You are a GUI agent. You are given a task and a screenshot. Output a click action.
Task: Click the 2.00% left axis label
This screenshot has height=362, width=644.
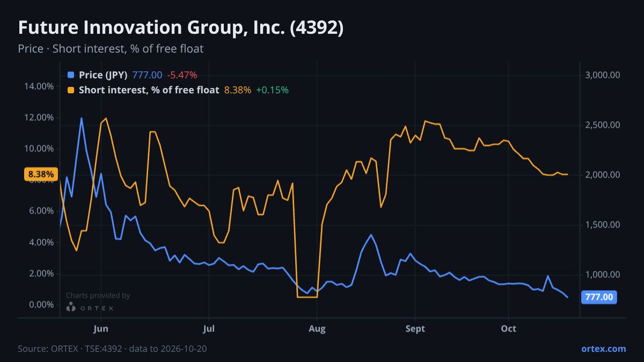(41, 274)
